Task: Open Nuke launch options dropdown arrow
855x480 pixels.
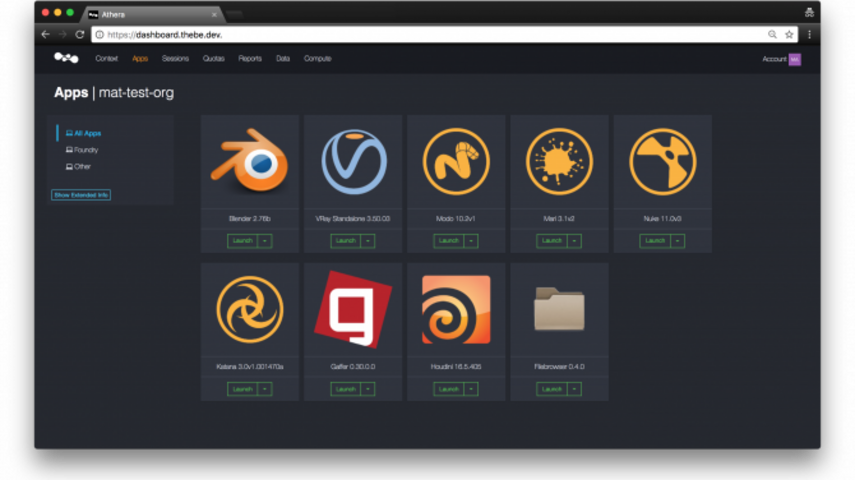Action: click(677, 241)
